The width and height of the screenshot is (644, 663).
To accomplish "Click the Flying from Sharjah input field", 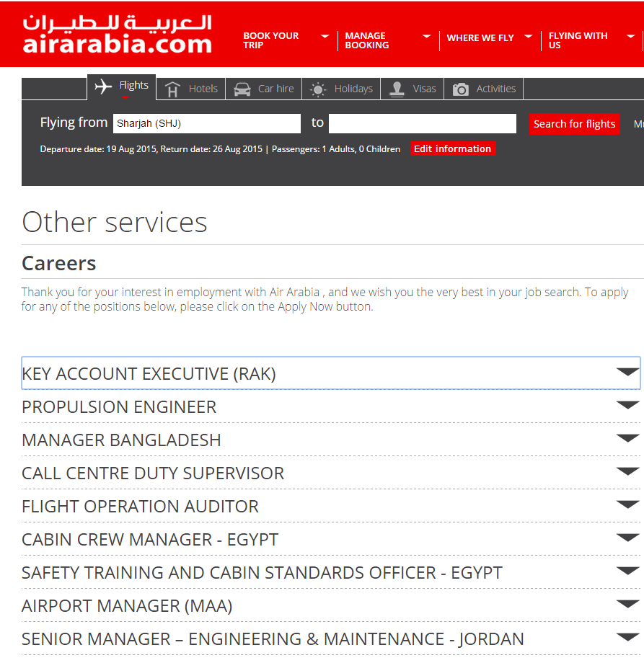I will [x=206, y=124].
